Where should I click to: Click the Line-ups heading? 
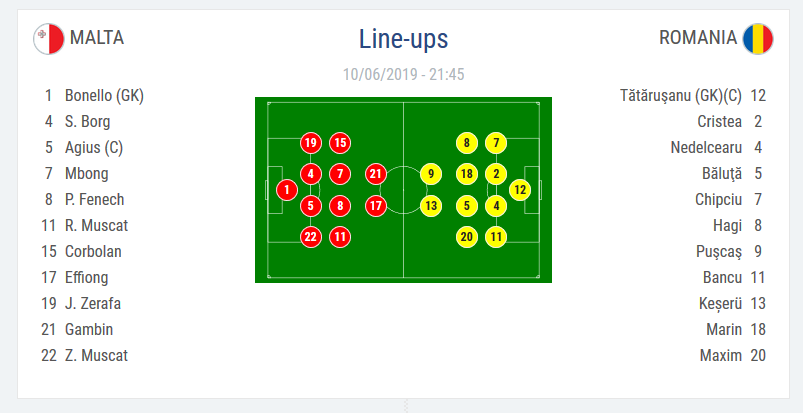click(403, 39)
